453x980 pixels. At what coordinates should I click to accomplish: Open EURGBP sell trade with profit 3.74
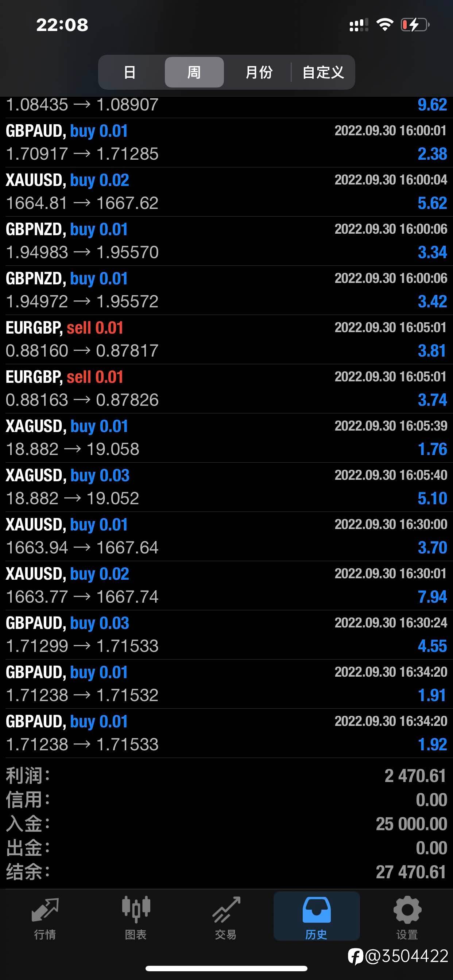coord(226,388)
